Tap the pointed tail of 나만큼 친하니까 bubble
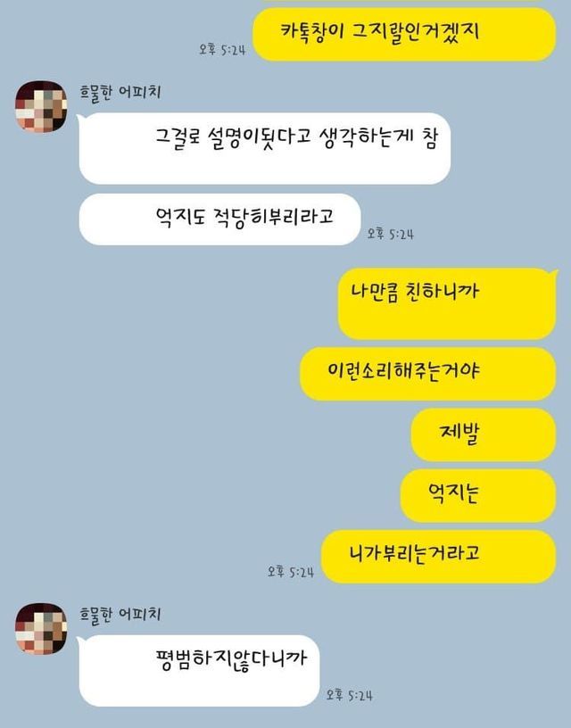This screenshot has height=728, width=571. pyautogui.click(x=553, y=272)
